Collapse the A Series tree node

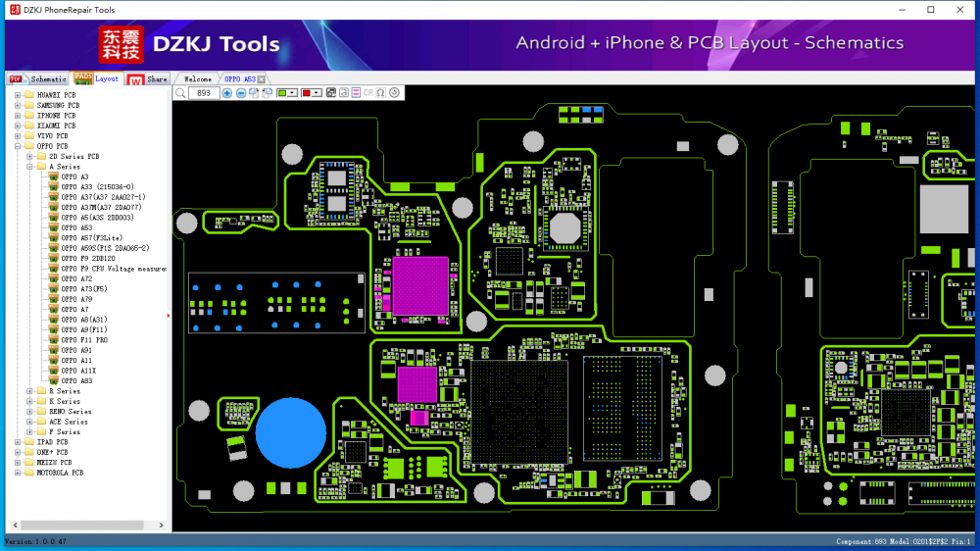pos(30,167)
